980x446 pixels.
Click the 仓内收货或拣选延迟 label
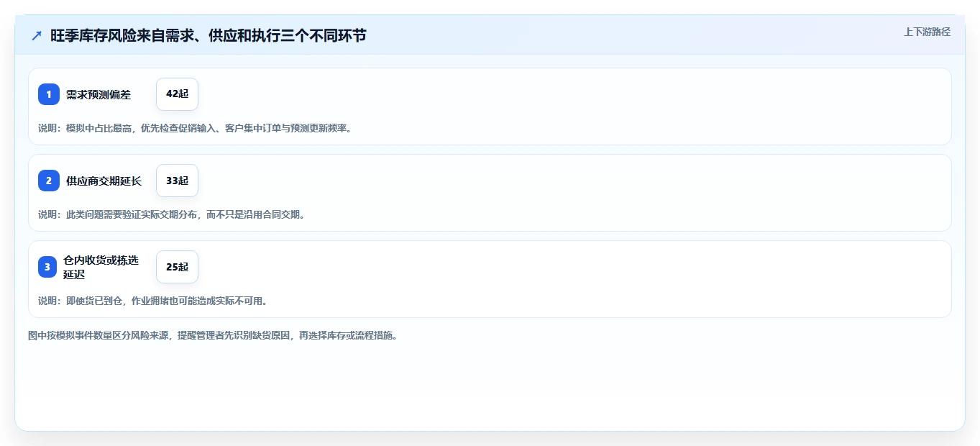[101, 267]
